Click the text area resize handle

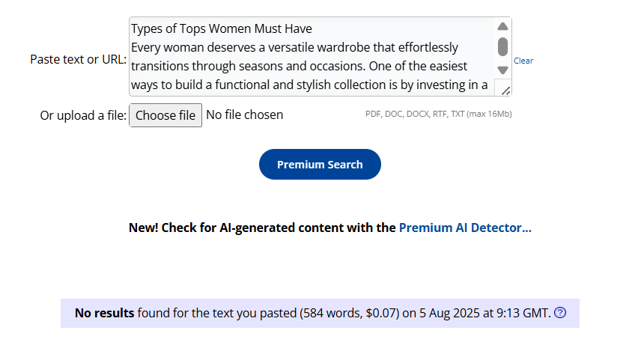pos(505,90)
